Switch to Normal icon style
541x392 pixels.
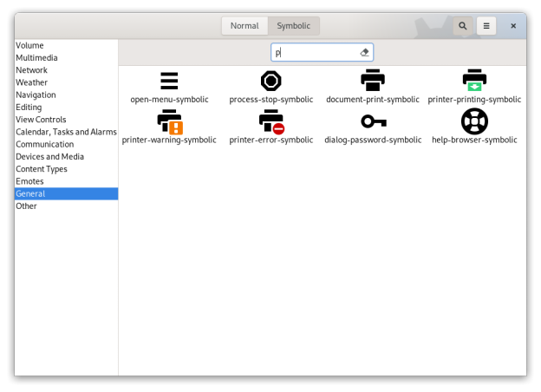pyautogui.click(x=244, y=26)
